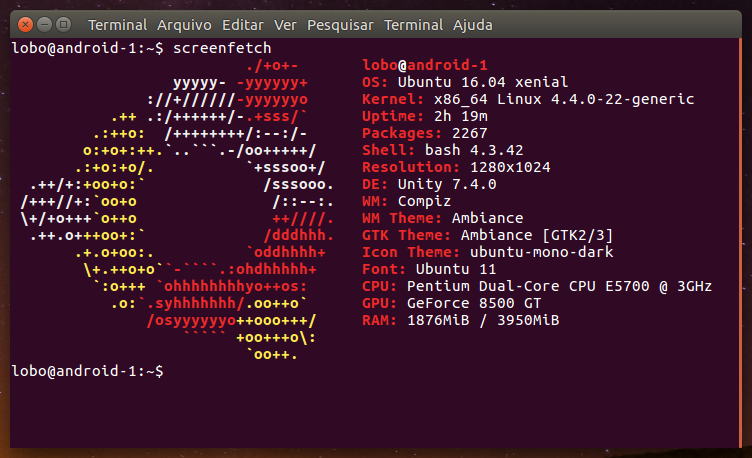
Task: Click the RAM value 1876MiB / 3950MiB
Action: (483, 320)
